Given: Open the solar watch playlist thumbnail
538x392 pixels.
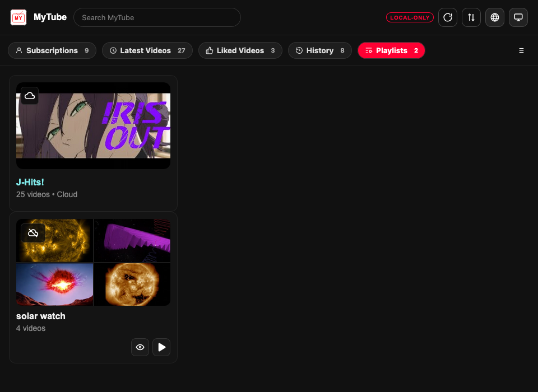Looking at the screenshot, I should [x=93, y=261].
